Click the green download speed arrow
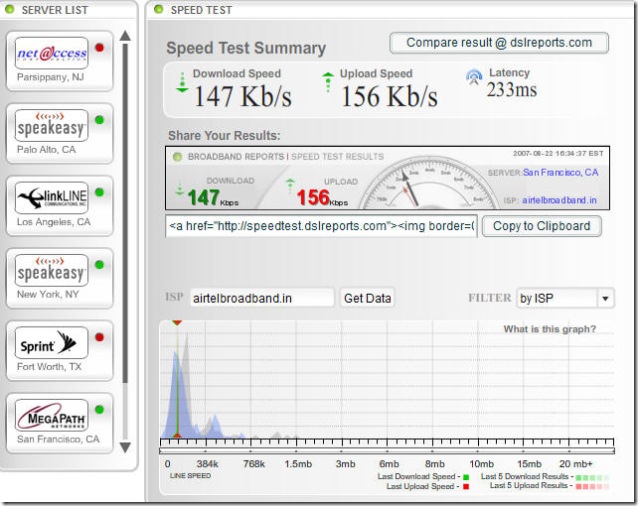 181,82
